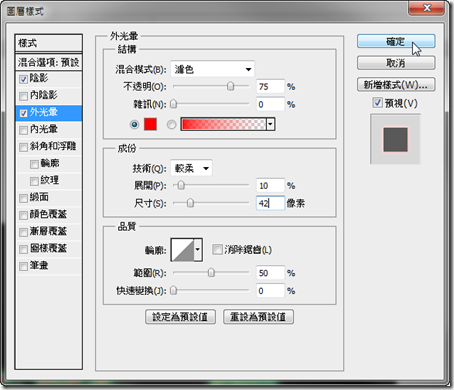The height and width of the screenshot is (390, 454).
Task: Click the 新增樣式(W)... button
Action: (x=396, y=85)
